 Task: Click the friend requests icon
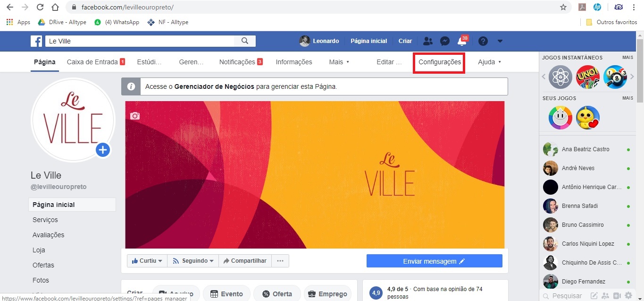coord(427,41)
